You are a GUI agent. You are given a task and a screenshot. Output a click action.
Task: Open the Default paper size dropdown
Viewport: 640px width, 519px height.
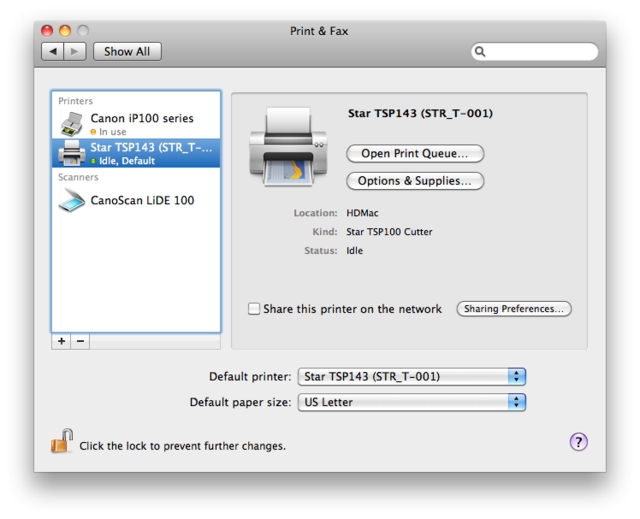pos(411,402)
